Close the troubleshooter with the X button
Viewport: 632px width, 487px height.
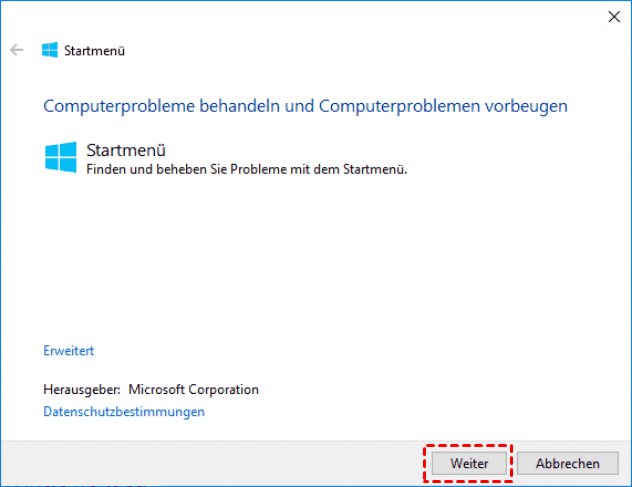[612, 16]
